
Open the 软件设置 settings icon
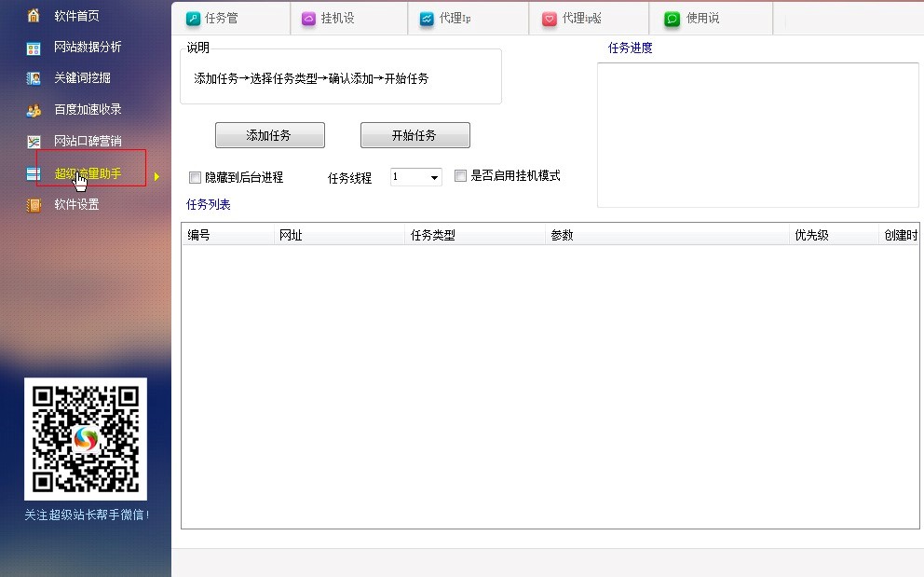coord(35,204)
